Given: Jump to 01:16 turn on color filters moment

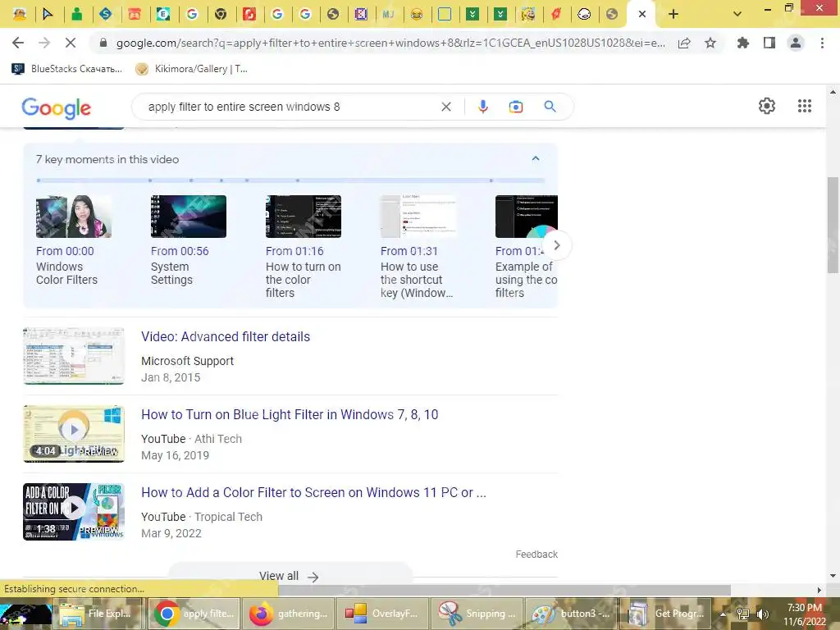Looking at the screenshot, I should 304,247.
